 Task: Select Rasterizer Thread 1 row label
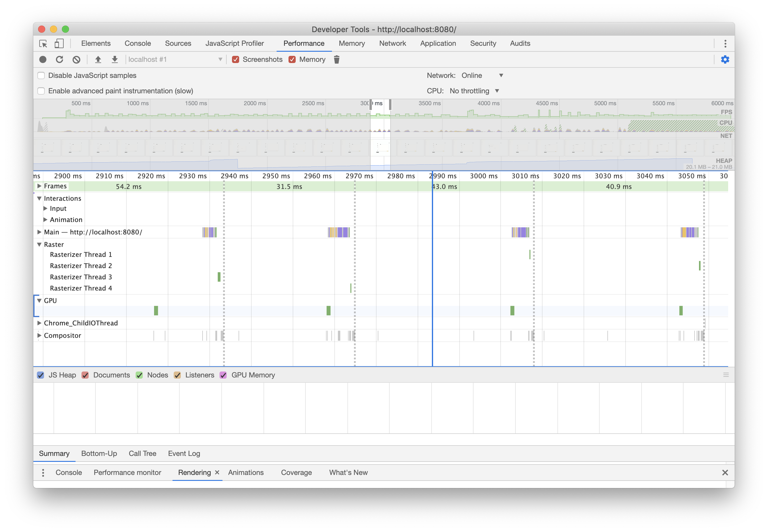(81, 254)
